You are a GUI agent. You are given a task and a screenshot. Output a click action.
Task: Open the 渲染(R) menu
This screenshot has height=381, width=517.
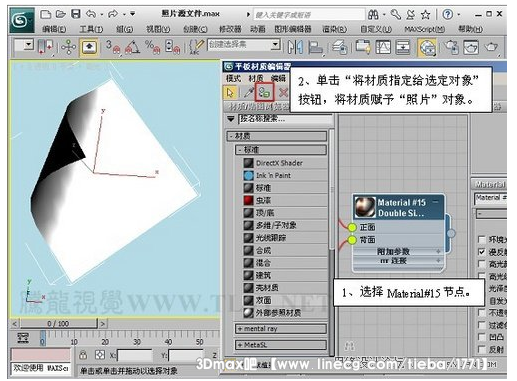[x=334, y=29]
